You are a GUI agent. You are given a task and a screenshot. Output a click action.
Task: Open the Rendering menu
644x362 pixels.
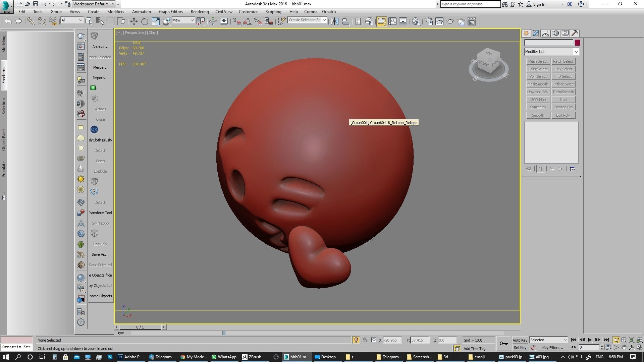tap(200, 11)
